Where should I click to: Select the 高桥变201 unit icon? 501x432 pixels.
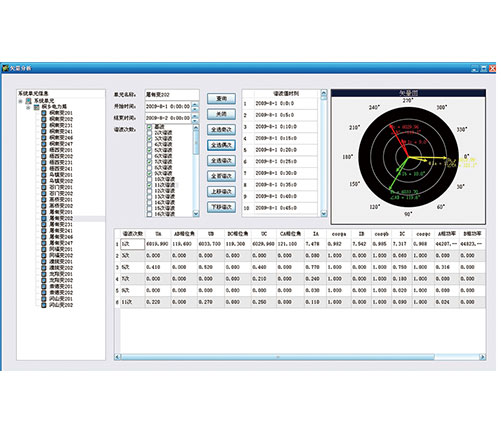click(44, 200)
